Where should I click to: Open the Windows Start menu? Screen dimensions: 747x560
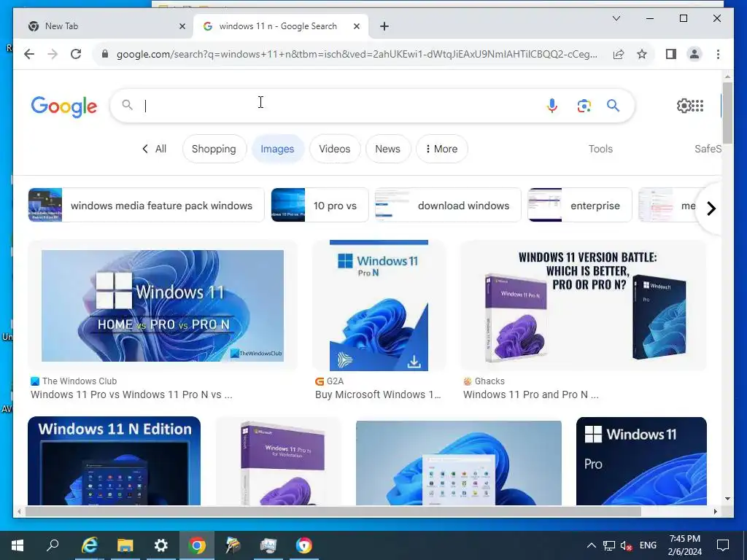click(x=18, y=545)
